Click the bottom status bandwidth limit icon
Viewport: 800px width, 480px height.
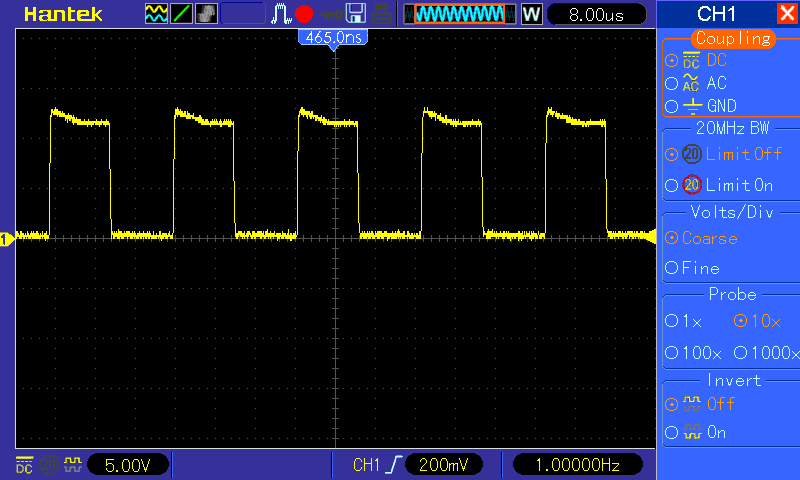pyautogui.click(x=49, y=465)
